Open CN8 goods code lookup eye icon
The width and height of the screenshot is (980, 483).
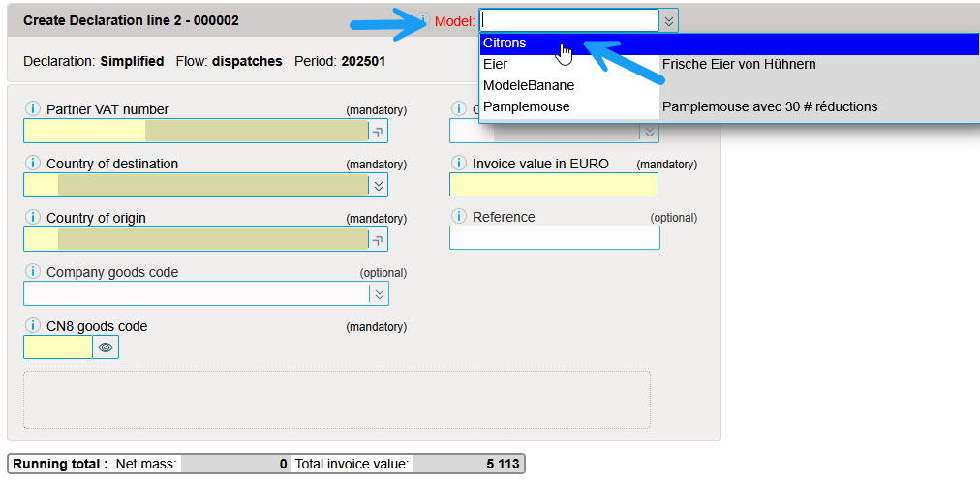(x=106, y=347)
